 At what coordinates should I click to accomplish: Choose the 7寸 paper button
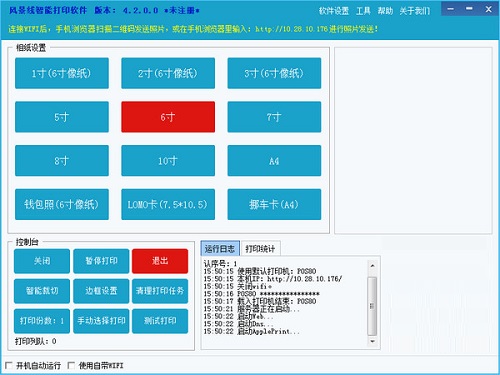click(x=274, y=117)
